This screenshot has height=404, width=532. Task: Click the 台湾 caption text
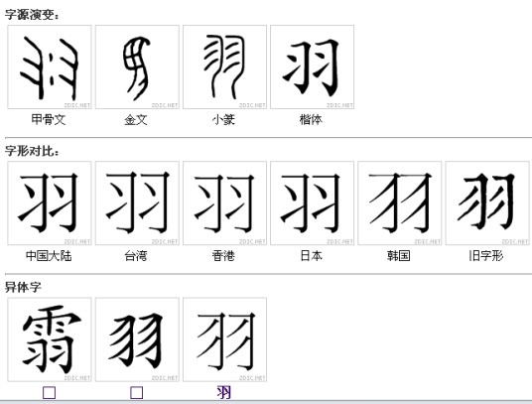[x=136, y=256]
